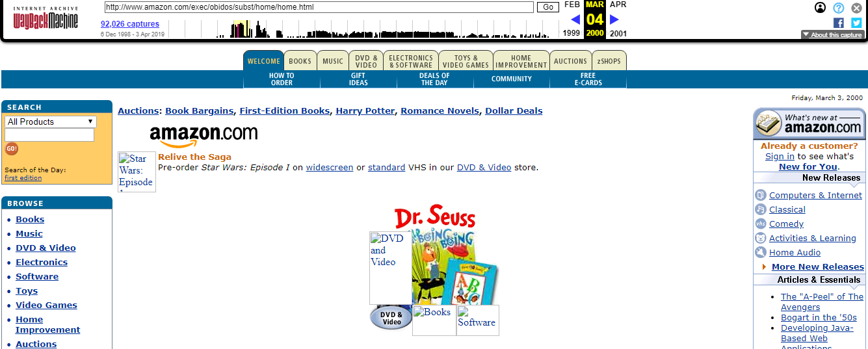Viewport: 868px width, 349px height.
Task: Click a capture bar in the timeline graph
Action: click(x=241, y=29)
